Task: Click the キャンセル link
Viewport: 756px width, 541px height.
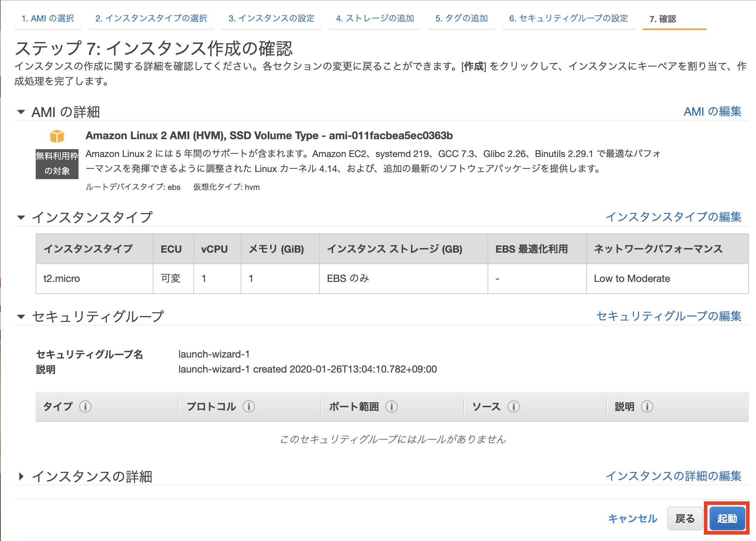Action: tap(633, 519)
